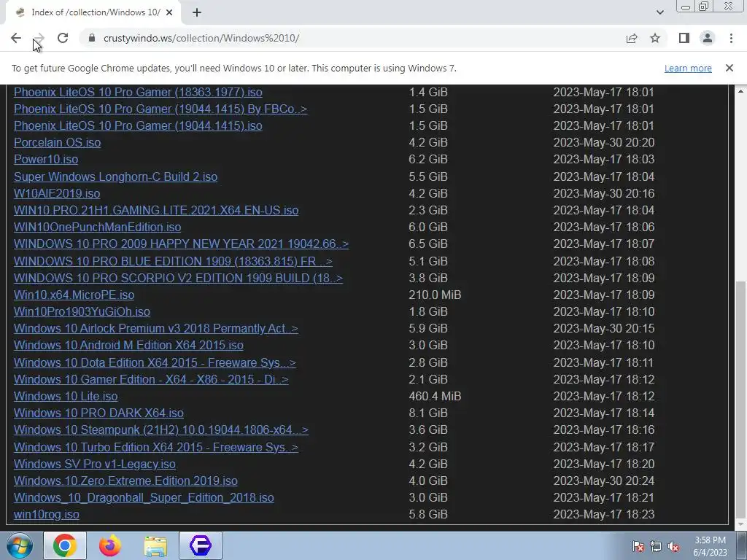Viewport: 747px width, 560px height.
Task: Open Windows 10 Dota Edition X64 2015 link
Action: [155, 362]
